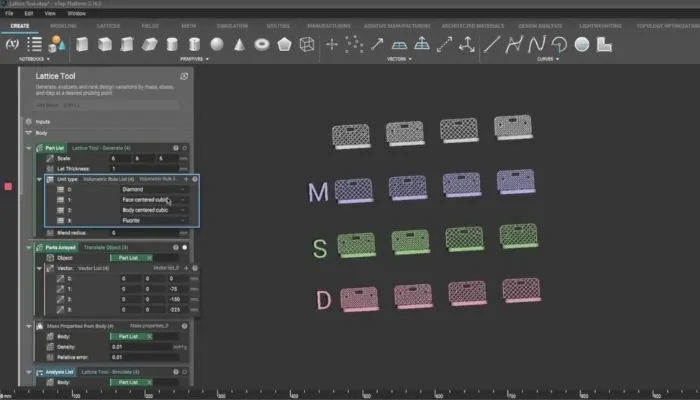Viewport: 700px width, 400px height.
Task: Choose the cylinder primitive tool
Action: pos(172,44)
